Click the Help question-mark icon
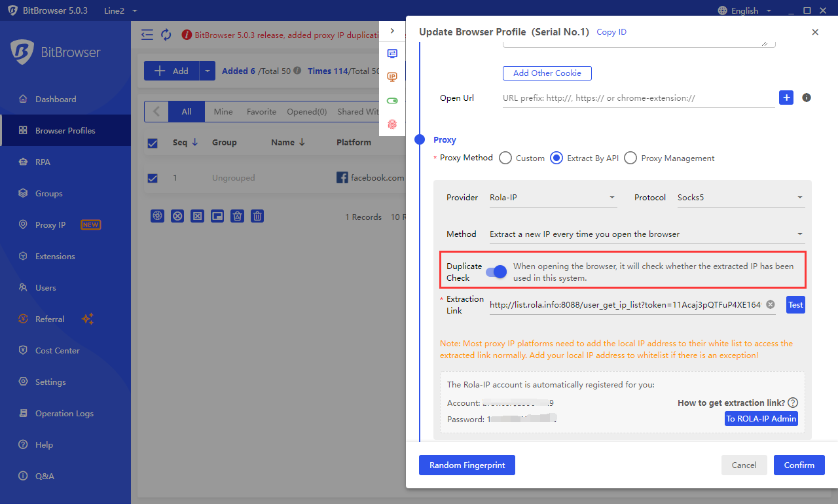 (23, 445)
